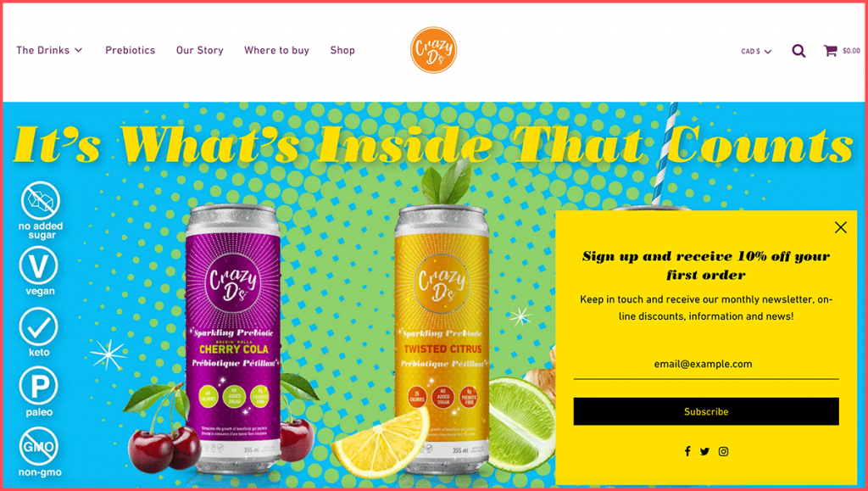Open the search magnifier icon

coord(798,51)
